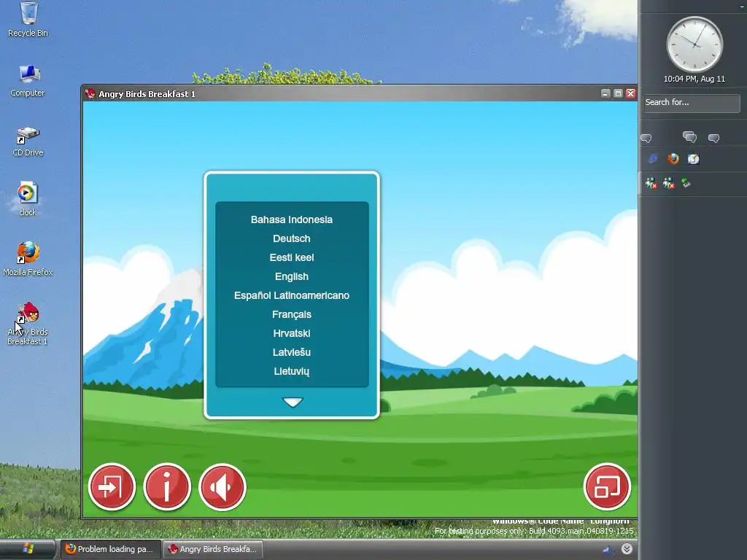Select Hrvatski language
The width and height of the screenshot is (747, 560).
pyautogui.click(x=292, y=333)
